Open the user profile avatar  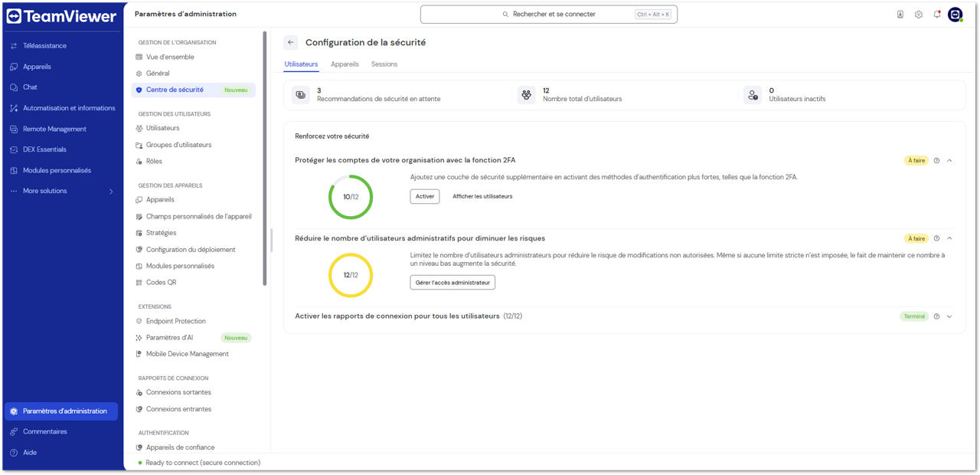(x=955, y=15)
